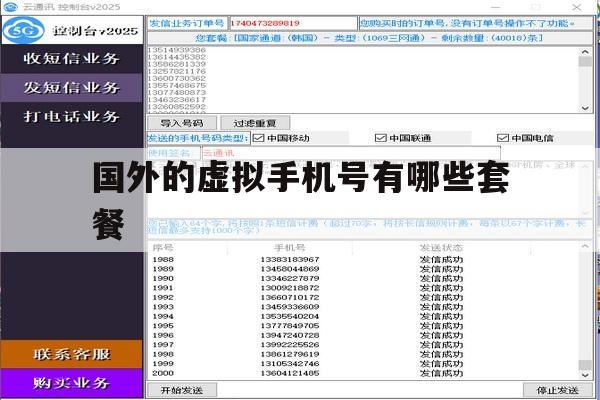
Task: Click the package info line 您套餐 国家通道
Action: pyautogui.click(x=369, y=38)
